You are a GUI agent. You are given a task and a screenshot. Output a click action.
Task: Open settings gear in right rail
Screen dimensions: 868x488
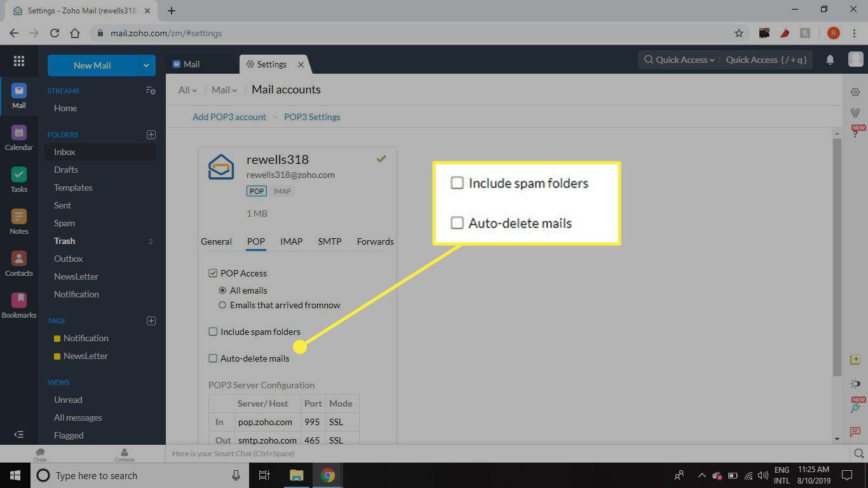855,92
